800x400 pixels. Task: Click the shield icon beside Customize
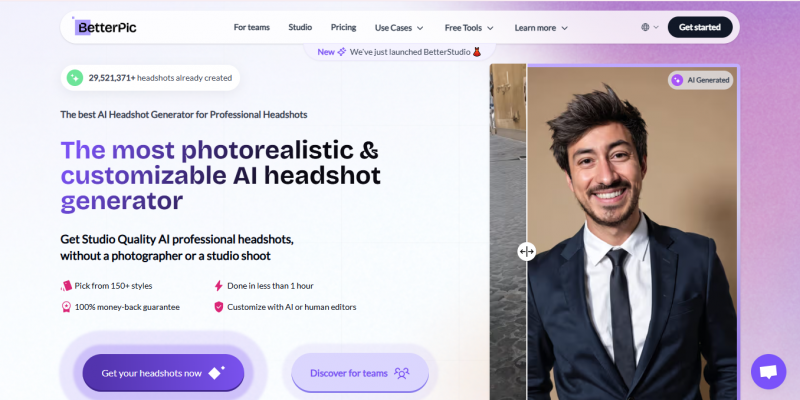pos(218,307)
